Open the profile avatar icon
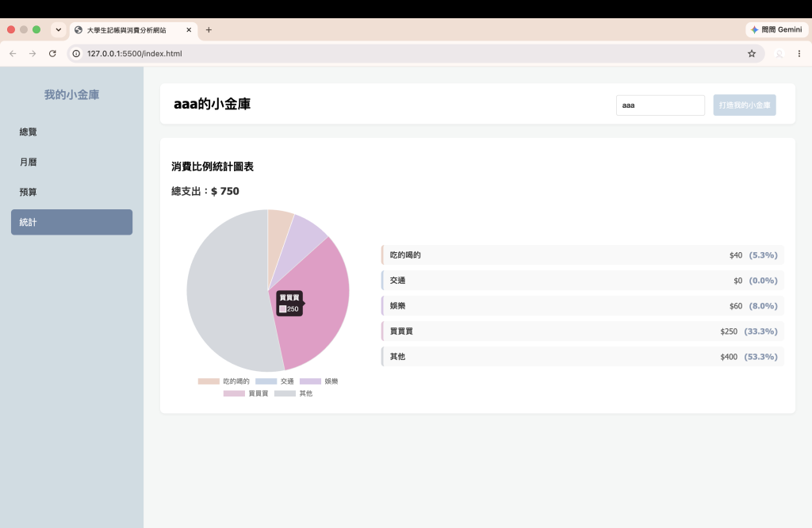This screenshot has height=528, width=812. (779, 53)
